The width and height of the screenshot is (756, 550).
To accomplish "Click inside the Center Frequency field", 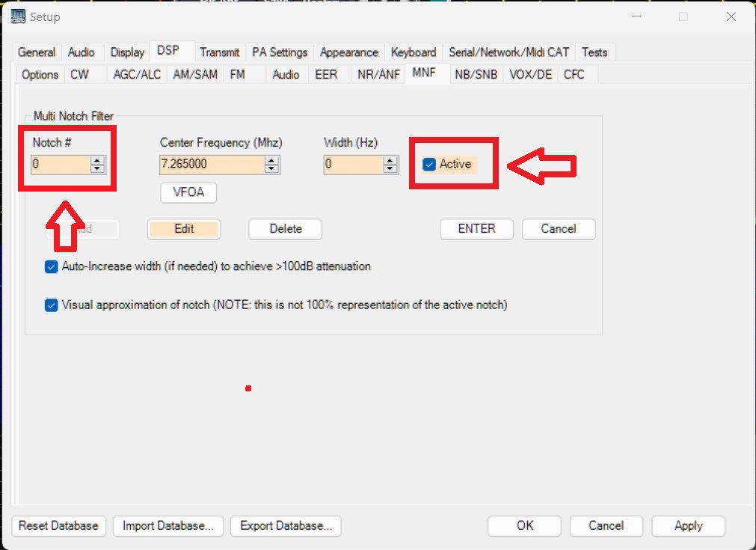I will tap(211, 165).
